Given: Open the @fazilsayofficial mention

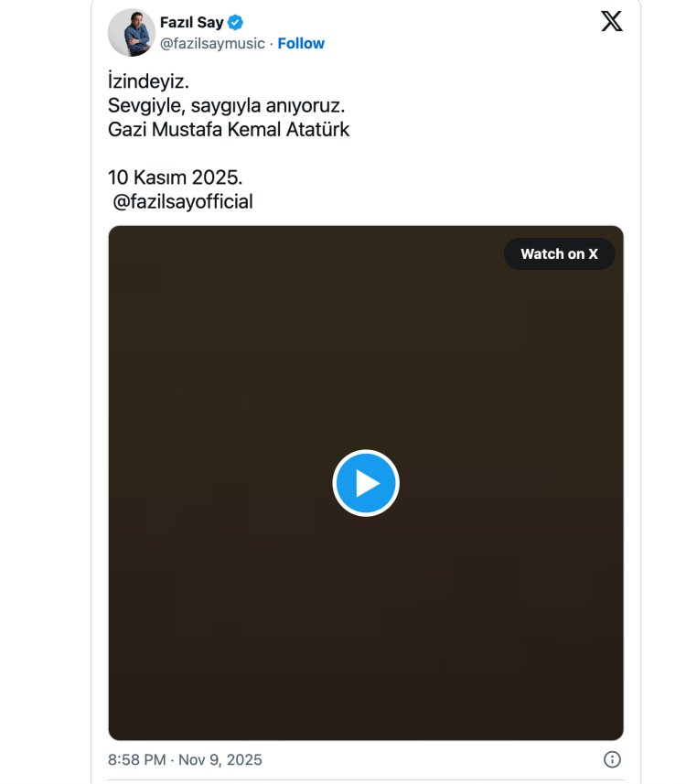Looking at the screenshot, I should 183,201.
